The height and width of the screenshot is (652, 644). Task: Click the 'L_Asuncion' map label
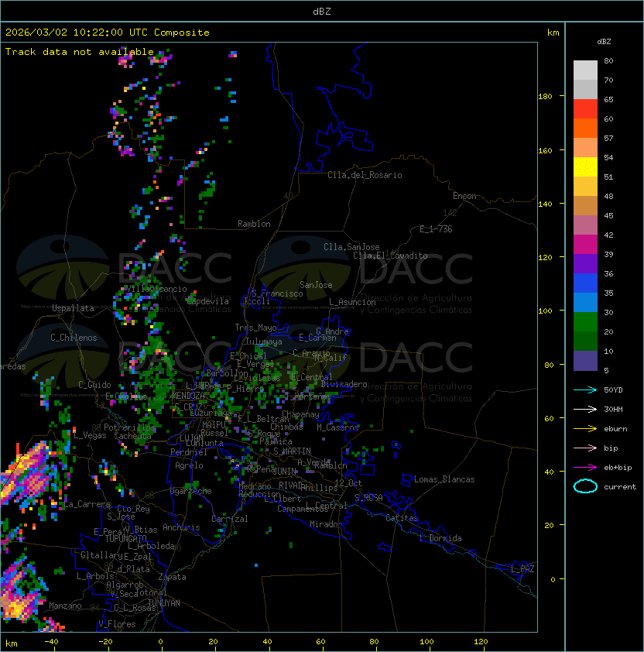(352, 302)
